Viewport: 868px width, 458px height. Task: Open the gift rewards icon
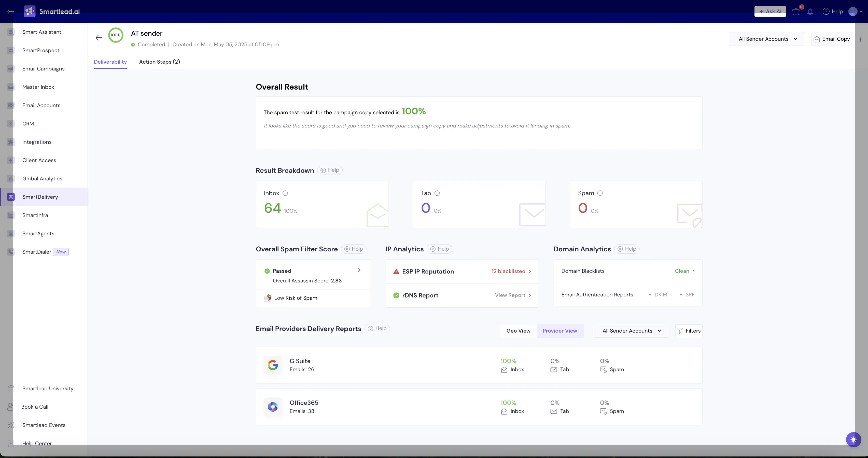(x=796, y=11)
